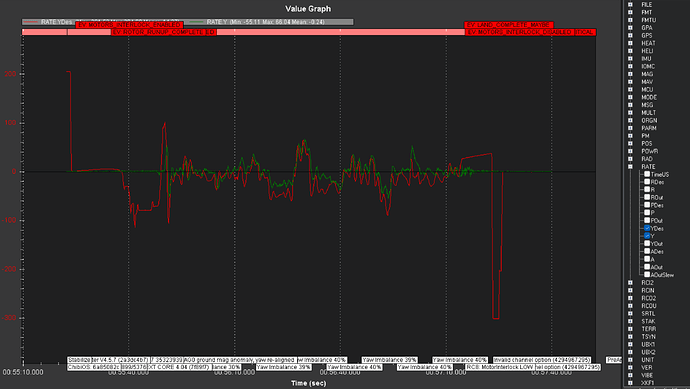The image size is (690, 389).
Task: Expand the PARM tree node
Action: 630,128
